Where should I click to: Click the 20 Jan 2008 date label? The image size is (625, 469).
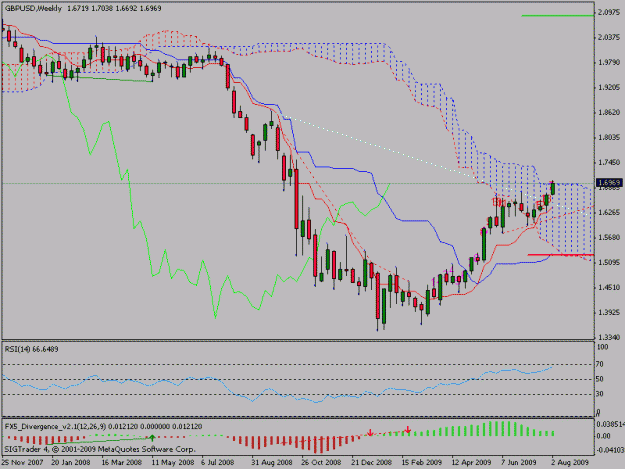(x=71, y=463)
